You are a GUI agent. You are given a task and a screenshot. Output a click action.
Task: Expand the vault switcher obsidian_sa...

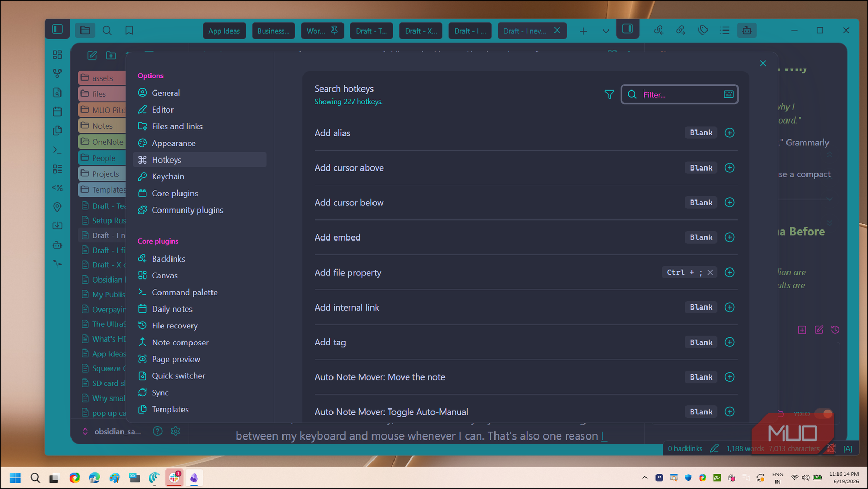click(x=112, y=431)
